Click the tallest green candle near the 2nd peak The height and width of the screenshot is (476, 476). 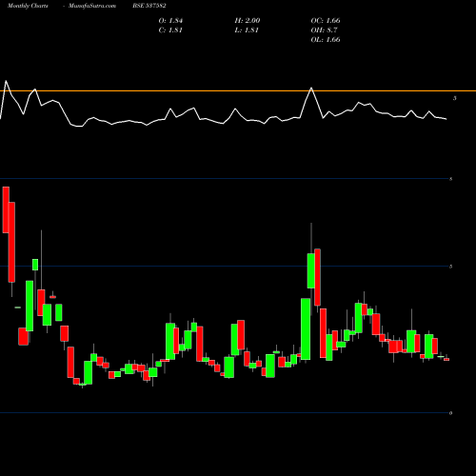(x=306, y=328)
